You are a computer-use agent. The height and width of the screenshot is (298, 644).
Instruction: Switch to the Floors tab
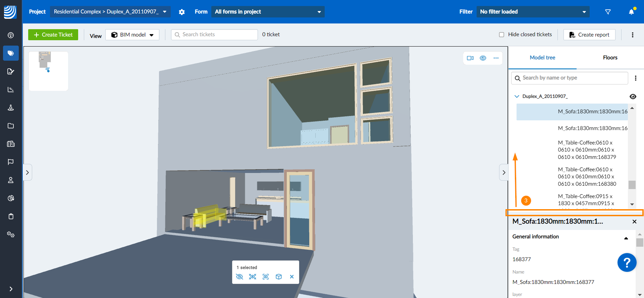[x=610, y=58]
